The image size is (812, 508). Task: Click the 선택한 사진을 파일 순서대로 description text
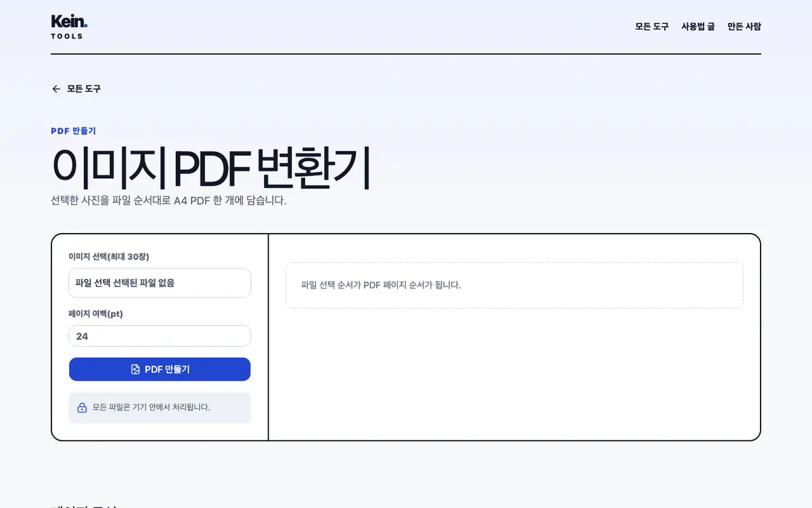click(168, 200)
